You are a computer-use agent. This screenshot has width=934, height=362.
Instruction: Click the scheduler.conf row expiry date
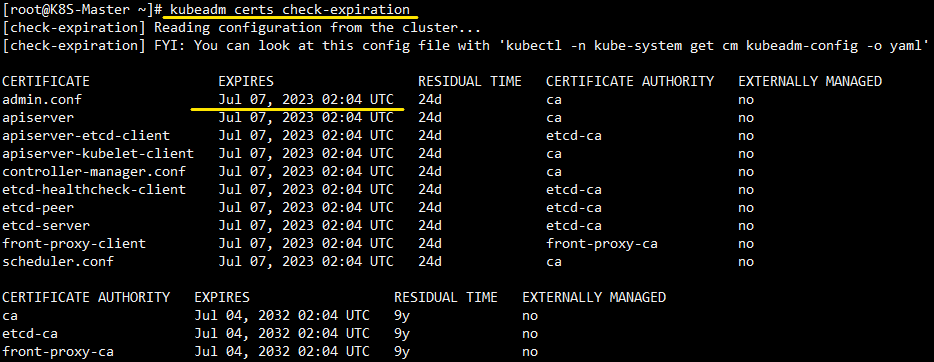click(306, 261)
